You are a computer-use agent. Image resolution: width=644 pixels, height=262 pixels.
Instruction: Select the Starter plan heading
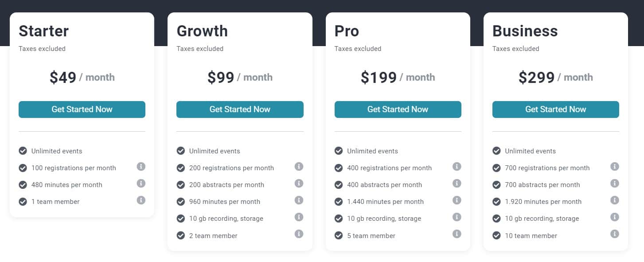(43, 31)
